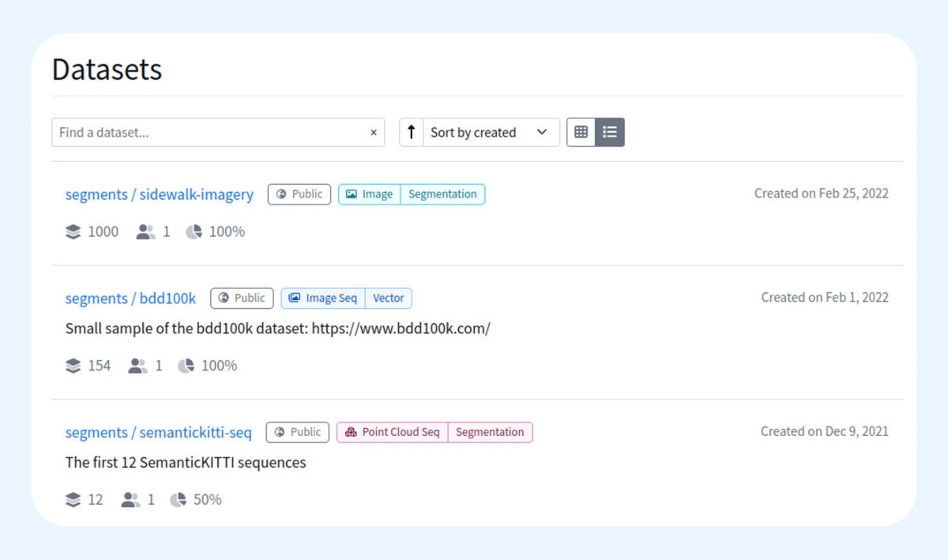Click Public badge on sidewalk-imagery row
Image resolution: width=948 pixels, height=560 pixels.
pos(299,194)
